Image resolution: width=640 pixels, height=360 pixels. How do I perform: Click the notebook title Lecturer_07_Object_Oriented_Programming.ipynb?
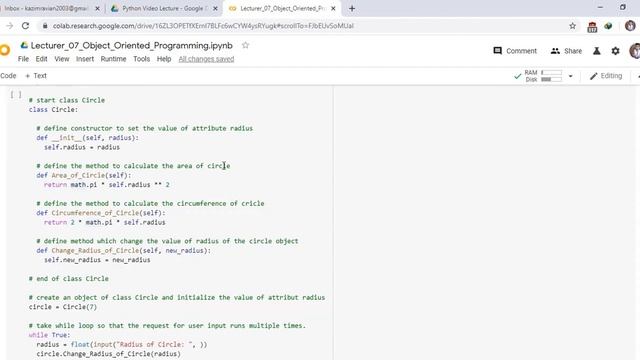point(131,45)
